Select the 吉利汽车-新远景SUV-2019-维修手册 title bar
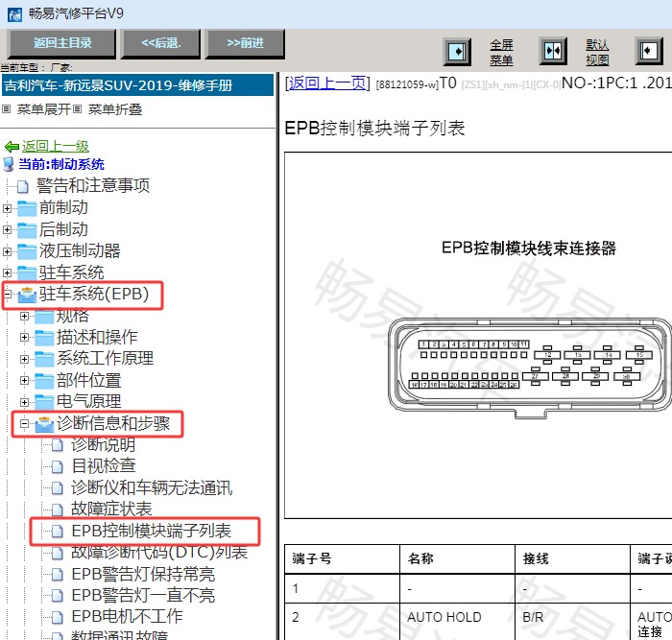 (x=137, y=85)
